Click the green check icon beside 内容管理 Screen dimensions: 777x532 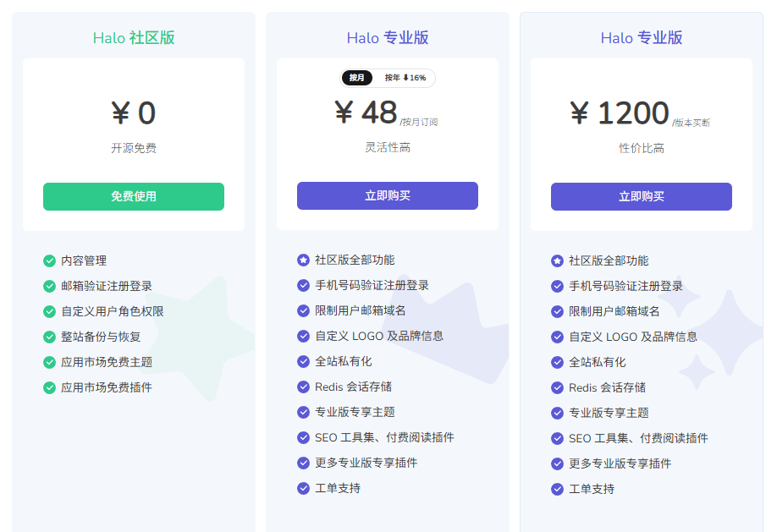pos(49,261)
